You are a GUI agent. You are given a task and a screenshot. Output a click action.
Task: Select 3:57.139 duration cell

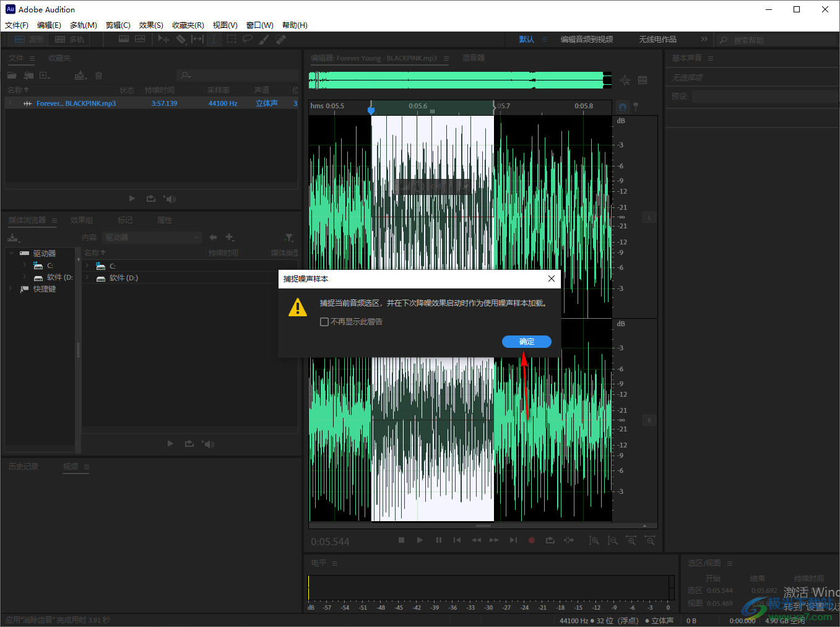(x=164, y=103)
